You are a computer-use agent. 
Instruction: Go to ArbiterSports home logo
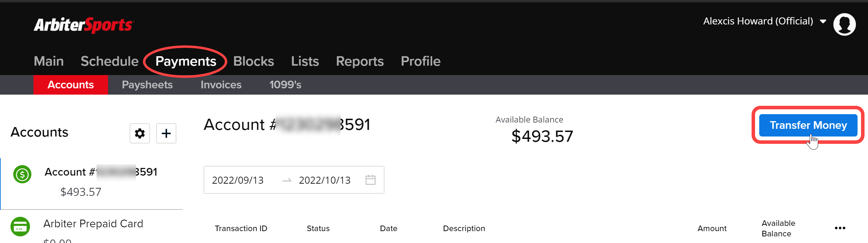[x=84, y=25]
